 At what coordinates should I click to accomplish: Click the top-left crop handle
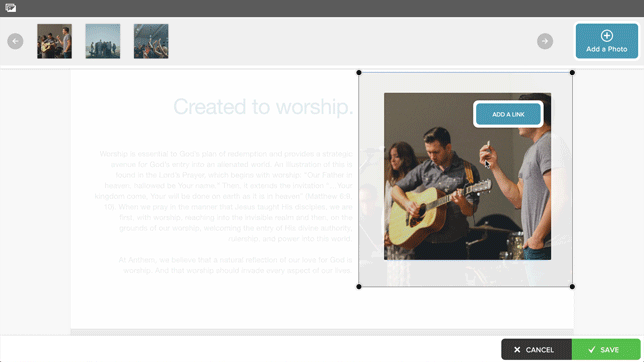[359, 73]
